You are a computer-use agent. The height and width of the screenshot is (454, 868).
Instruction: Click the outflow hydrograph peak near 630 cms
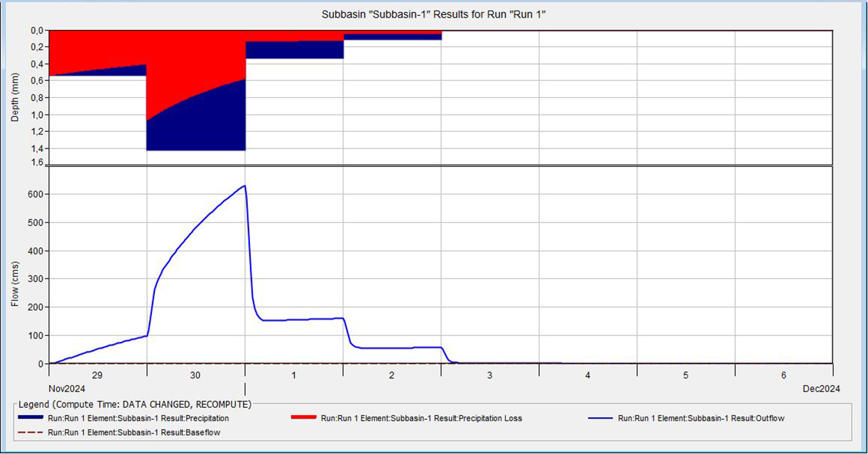click(244, 185)
